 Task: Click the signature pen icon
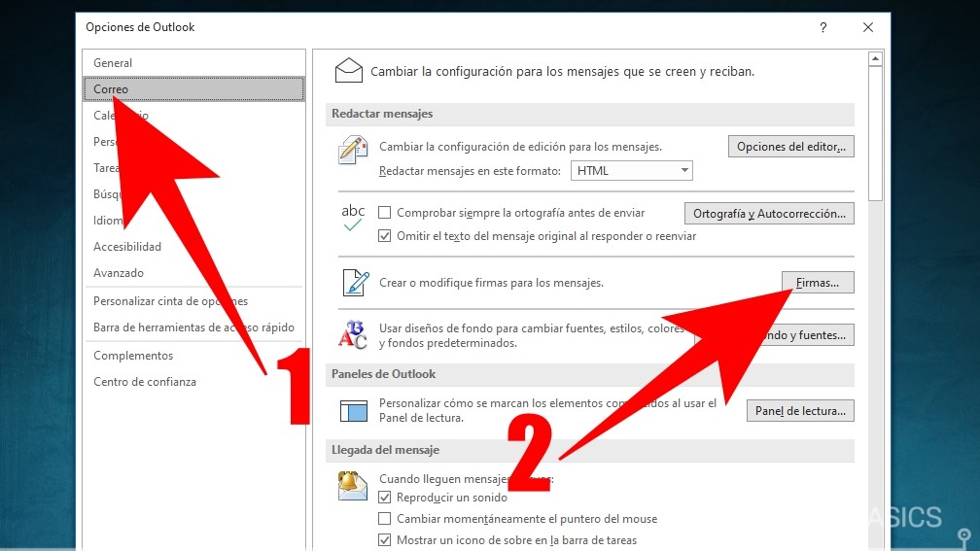356,283
